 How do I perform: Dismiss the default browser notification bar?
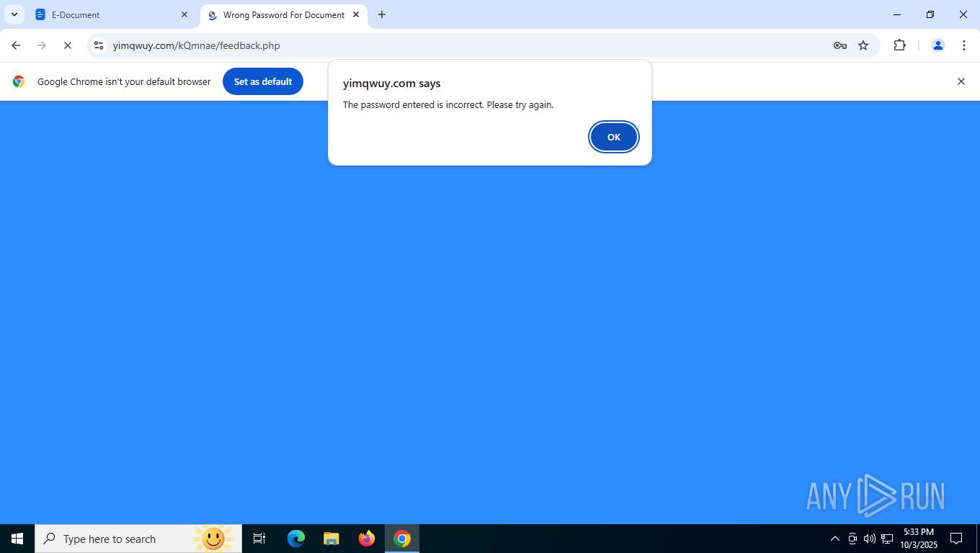click(x=961, y=81)
